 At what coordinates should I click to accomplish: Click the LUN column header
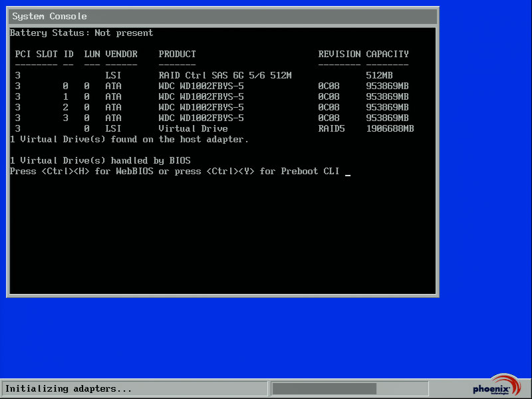coord(92,54)
